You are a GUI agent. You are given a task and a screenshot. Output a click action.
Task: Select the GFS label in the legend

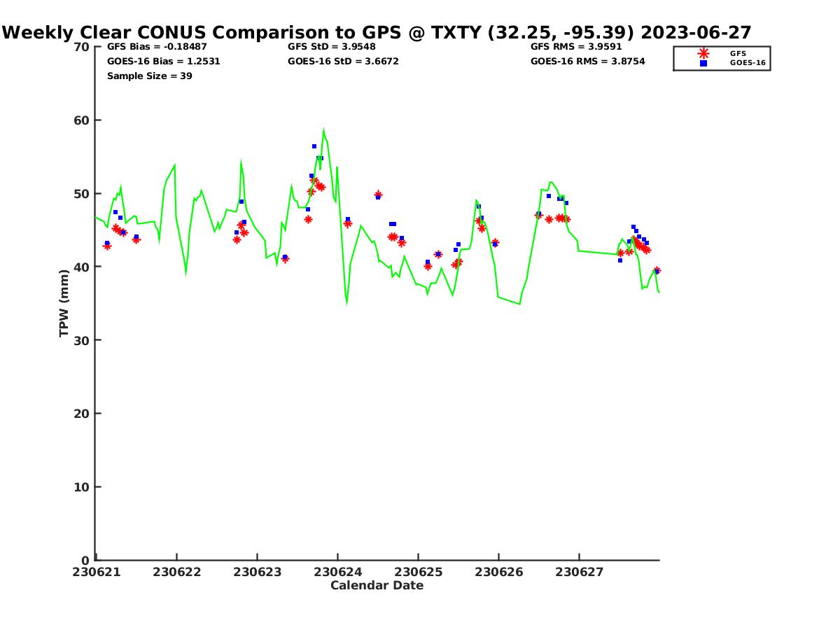738,53
